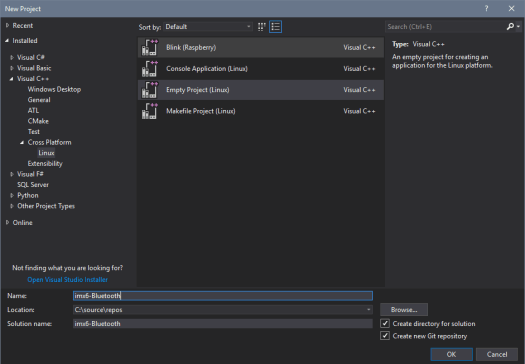
Task: Click Browse... for location
Action: click(404, 310)
